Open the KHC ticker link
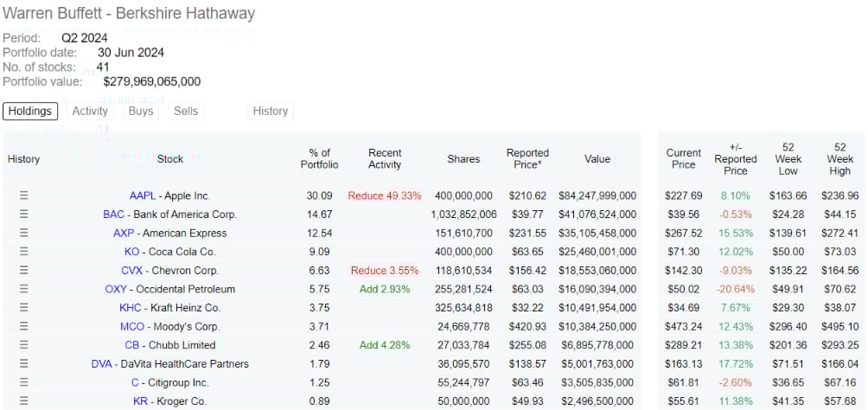 point(130,308)
